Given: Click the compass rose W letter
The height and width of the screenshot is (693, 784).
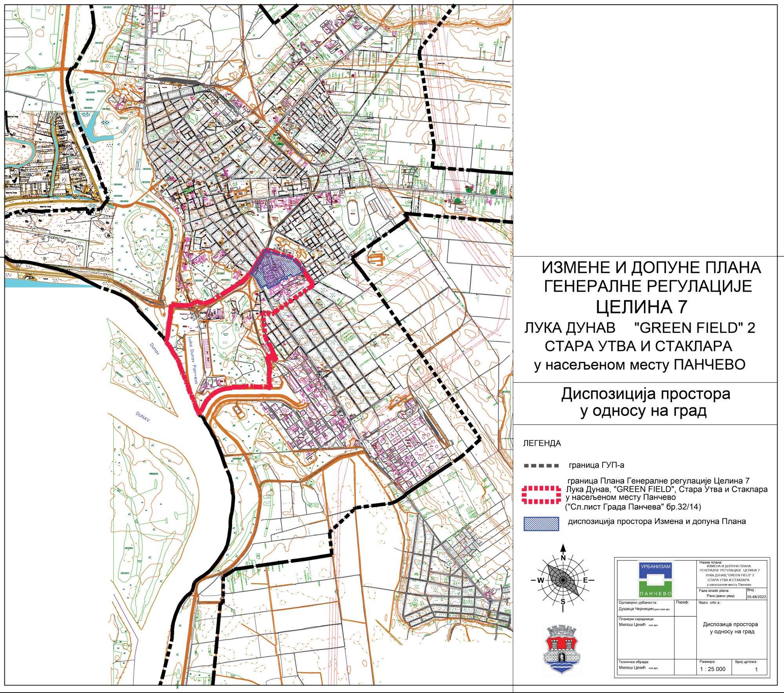Looking at the screenshot, I should [x=540, y=581].
